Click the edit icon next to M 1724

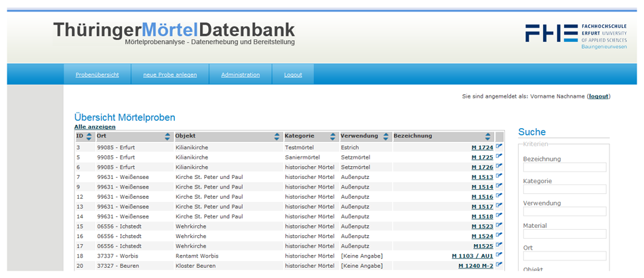(x=499, y=146)
